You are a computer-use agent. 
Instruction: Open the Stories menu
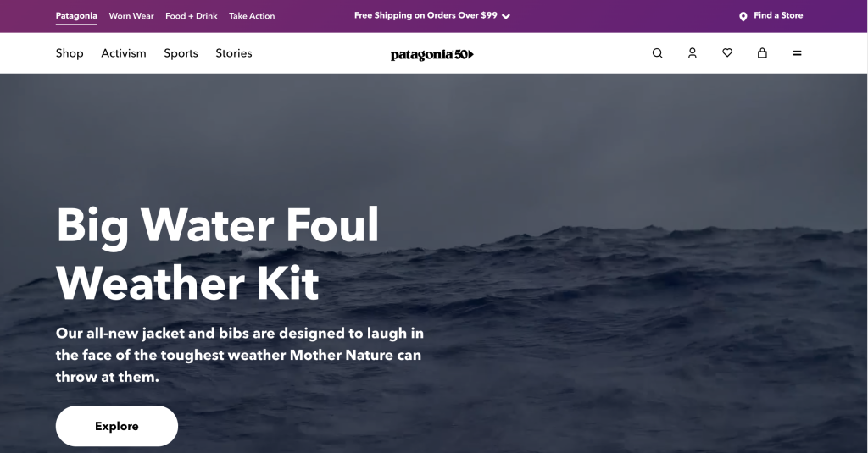tap(234, 53)
